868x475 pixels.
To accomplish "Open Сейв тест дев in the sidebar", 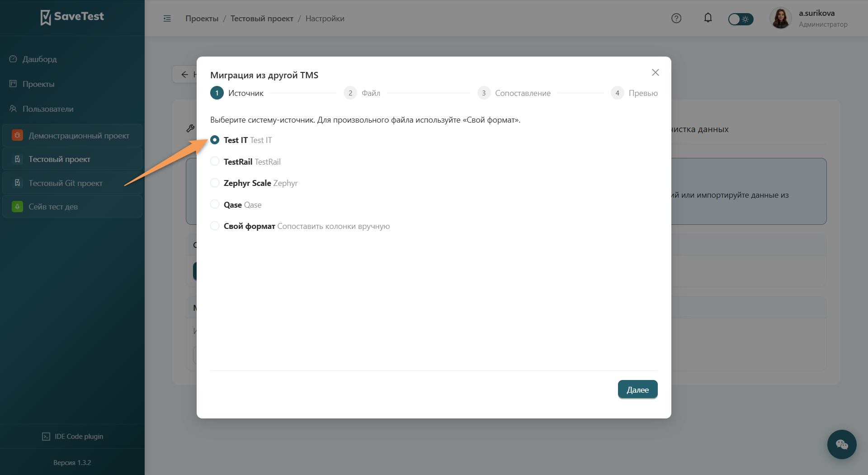I will click(72, 206).
